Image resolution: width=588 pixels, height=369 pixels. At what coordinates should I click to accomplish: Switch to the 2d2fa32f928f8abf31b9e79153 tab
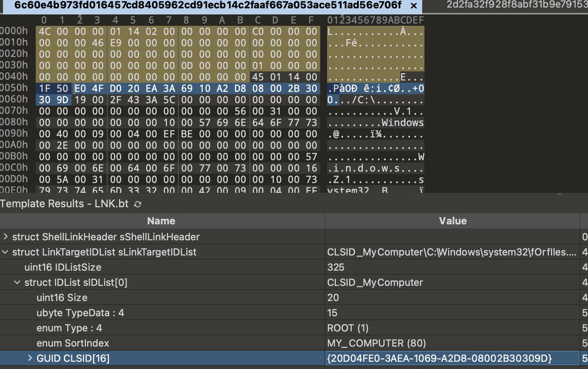pos(517,5)
